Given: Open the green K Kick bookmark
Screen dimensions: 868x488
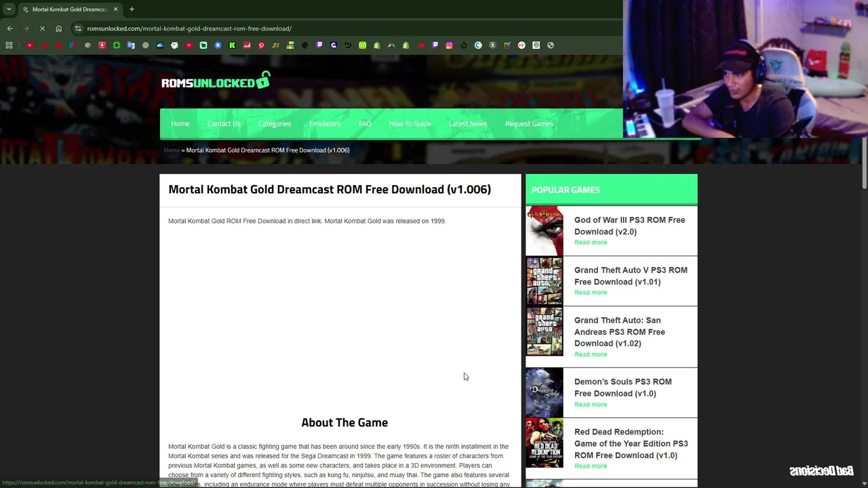Looking at the screenshot, I should click(232, 45).
